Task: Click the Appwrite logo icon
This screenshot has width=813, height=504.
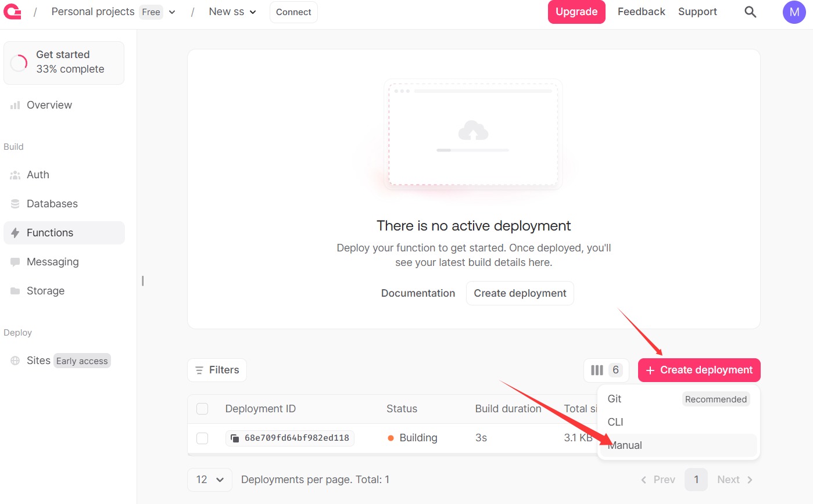Action: 12,12
